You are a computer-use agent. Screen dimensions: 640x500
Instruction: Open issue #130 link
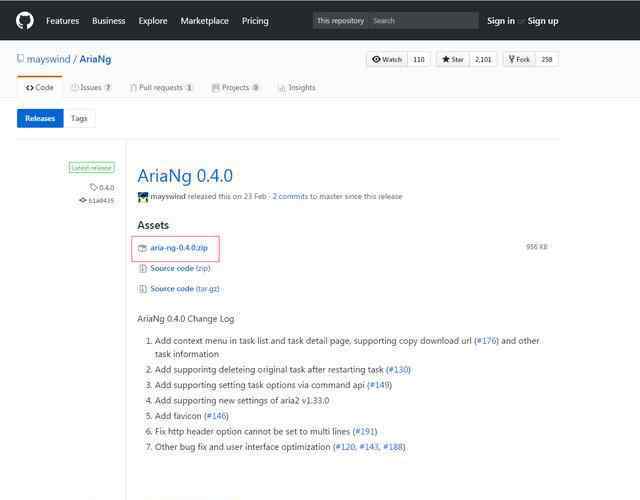pos(398,370)
